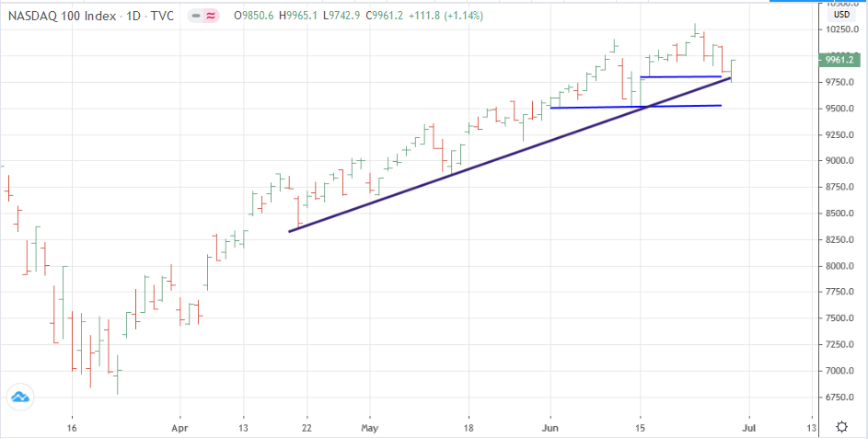Image resolution: width=868 pixels, height=439 pixels.
Task: Select the short upper blue horizontal line
Action: (681, 76)
